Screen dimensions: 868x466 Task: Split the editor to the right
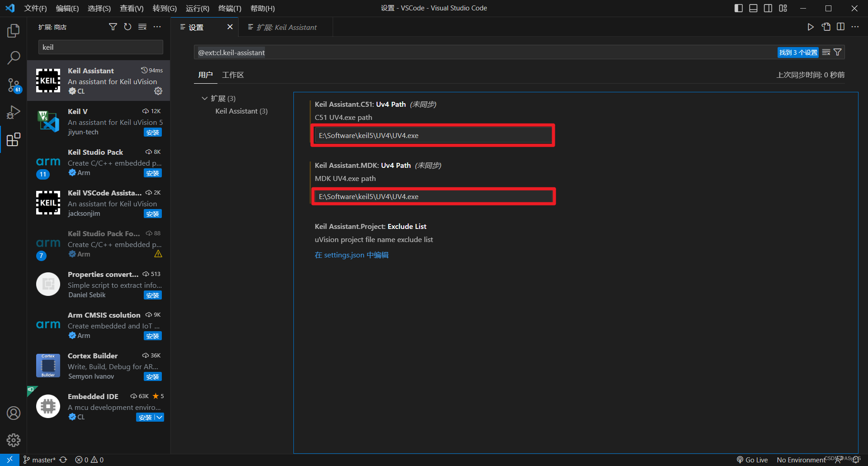tap(840, 27)
